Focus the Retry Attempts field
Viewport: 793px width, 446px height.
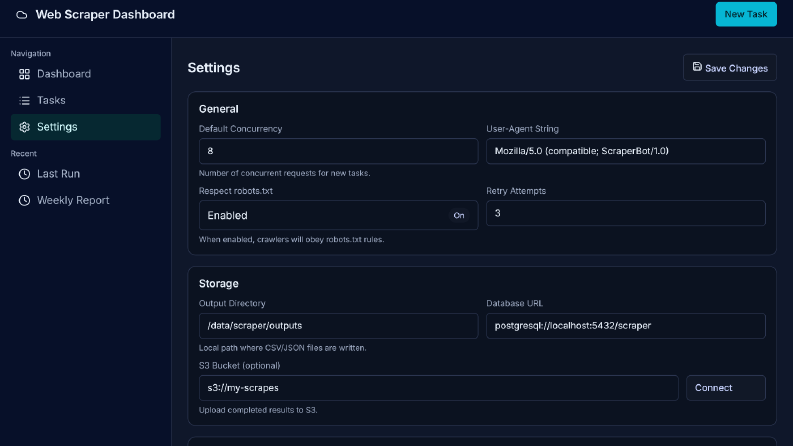(626, 213)
